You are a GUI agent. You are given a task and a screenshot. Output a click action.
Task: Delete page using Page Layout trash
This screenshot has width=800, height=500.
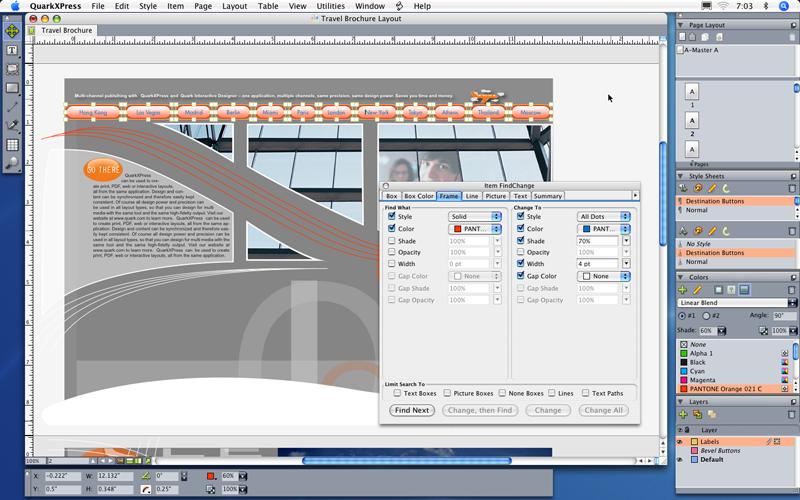tap(792, 37)
